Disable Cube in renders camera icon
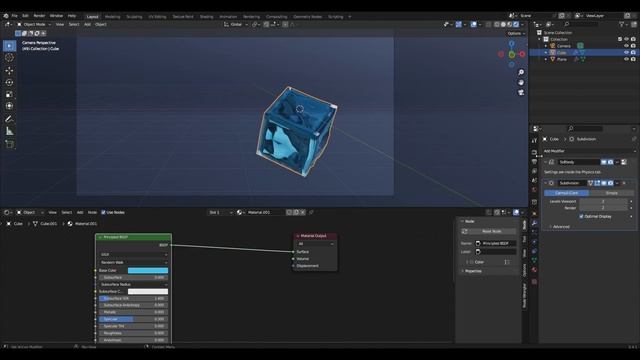 pyautogui.click(x=633, y=52)
